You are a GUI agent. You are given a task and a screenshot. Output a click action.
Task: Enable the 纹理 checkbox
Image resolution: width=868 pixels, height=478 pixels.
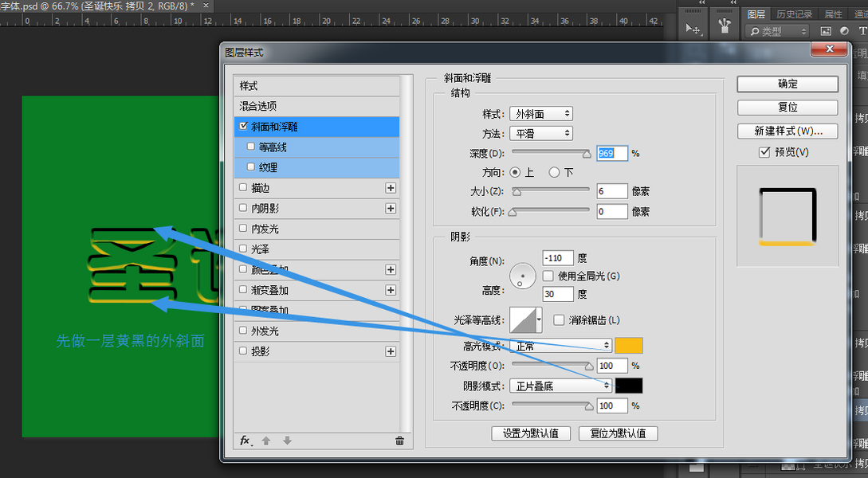coord(251,167)
